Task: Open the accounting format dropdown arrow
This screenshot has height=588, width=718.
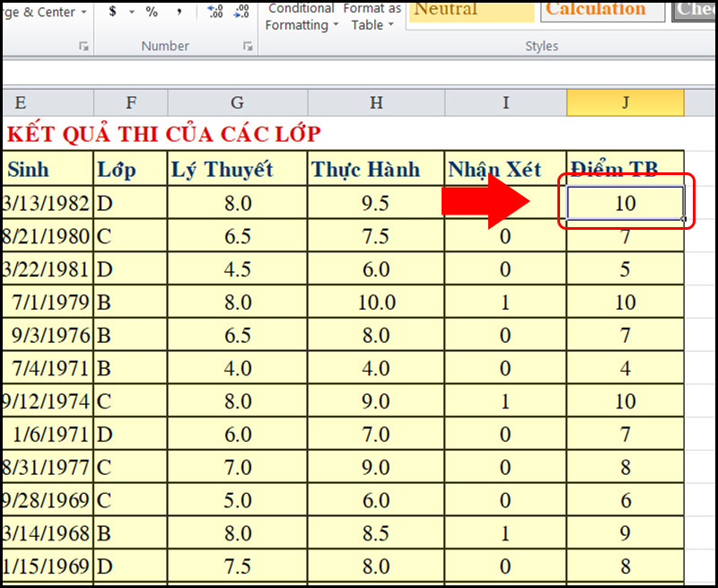Action: pyautogui.click(x=131, y=12)
